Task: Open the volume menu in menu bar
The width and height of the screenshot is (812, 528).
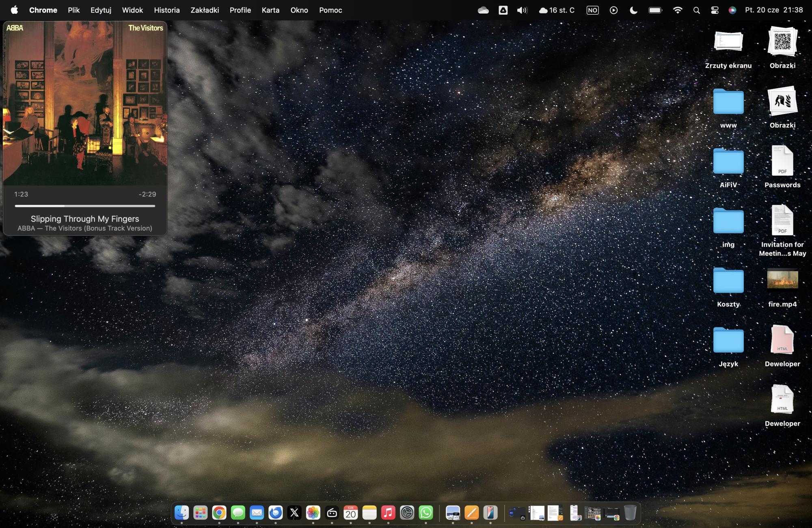Action: coord(522,10)
